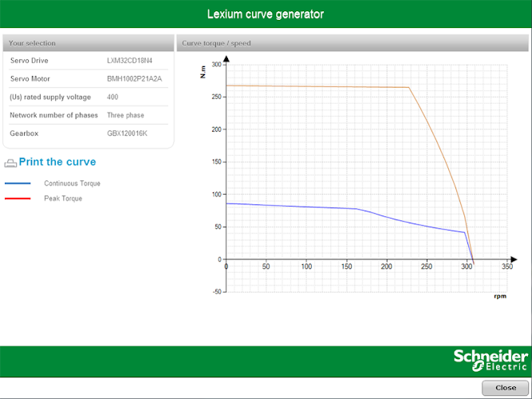
Task: Click the Peak Torque legend label
Action: pos(63,199)
